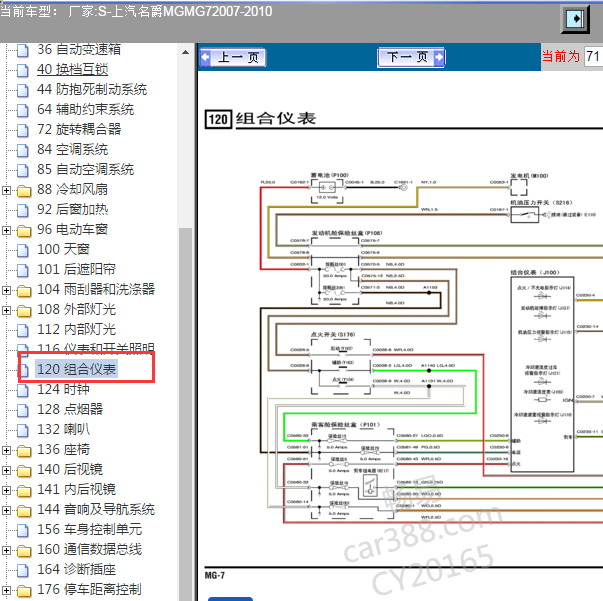Click document icon beside 132 喇叭
Image resolution: width=603 pixels, height=601 pixels.
click(x=23, y=430)
